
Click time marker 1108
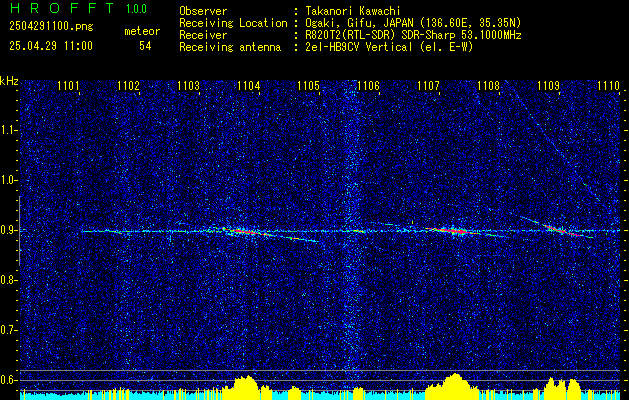489,86
